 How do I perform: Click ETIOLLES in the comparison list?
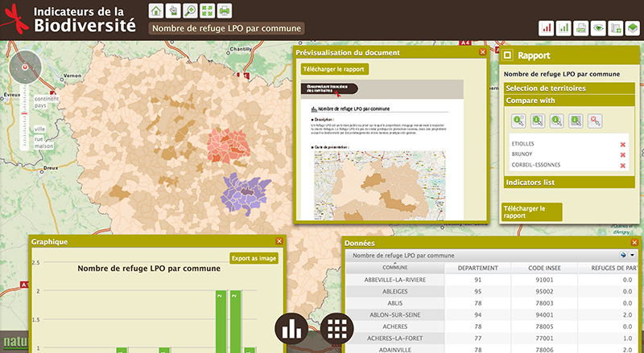click(x=522, y=144)
